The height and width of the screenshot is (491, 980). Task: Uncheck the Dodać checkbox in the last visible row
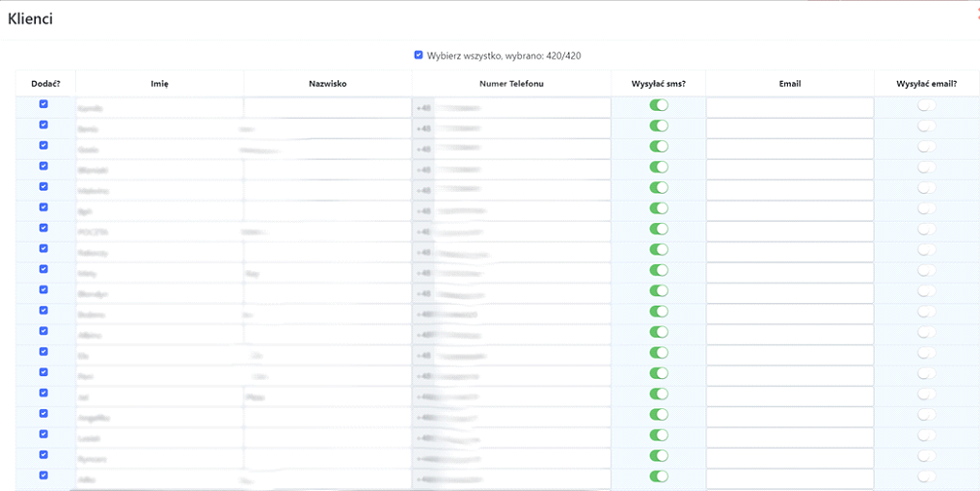click(x=43, y=475)
